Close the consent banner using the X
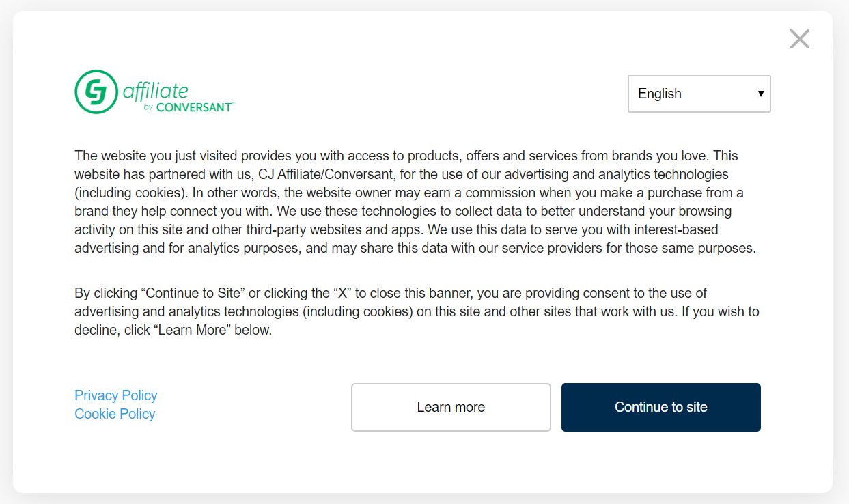Screen dimensions: 849x504 [799, 39]
